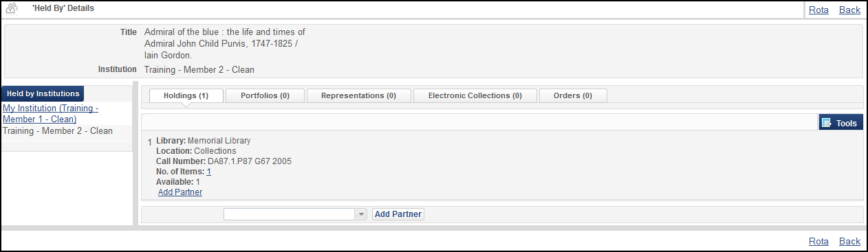Select My Institution Training Member 1 link
This screenshot has height=252, width=868.
[51, 114]
